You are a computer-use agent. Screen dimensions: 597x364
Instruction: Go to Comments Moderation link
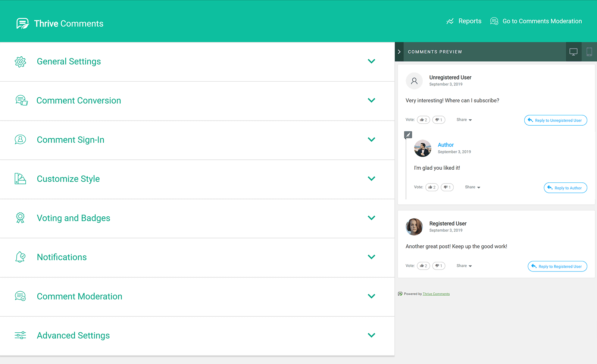(542, 21)
